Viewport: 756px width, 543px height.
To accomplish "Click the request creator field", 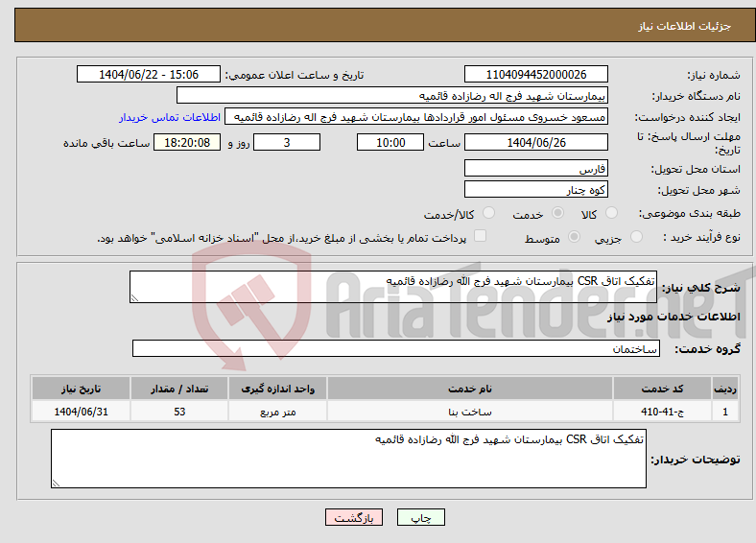I will click(x=416, y=117).
